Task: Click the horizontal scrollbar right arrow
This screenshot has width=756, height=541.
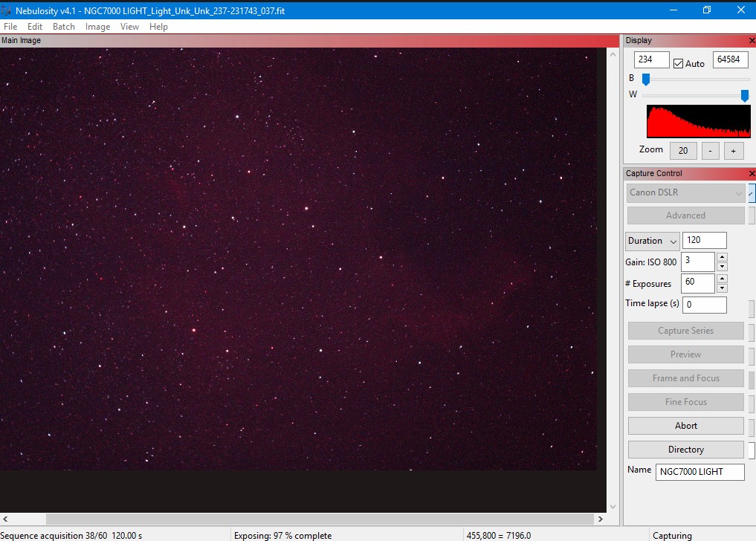Action: point(601,519)
